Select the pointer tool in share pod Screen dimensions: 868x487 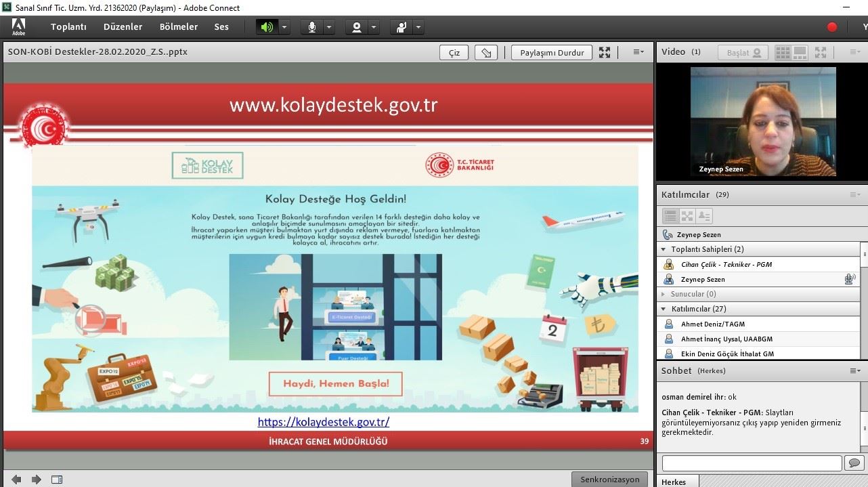pyautogui.click(x=486, y=53)
